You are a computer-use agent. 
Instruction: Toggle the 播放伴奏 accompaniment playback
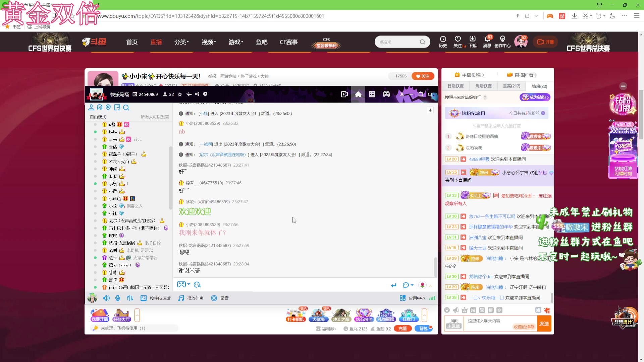[x=191, y=298]
